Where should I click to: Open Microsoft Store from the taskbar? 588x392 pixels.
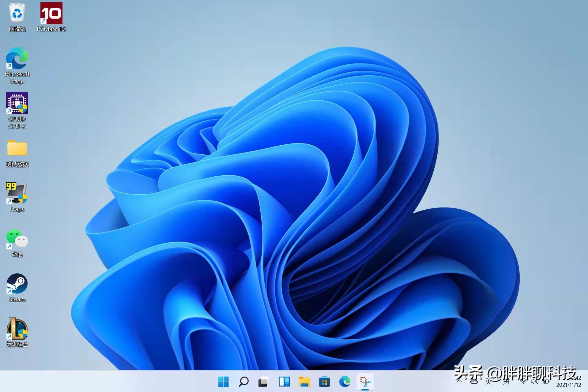pos(325,382)
